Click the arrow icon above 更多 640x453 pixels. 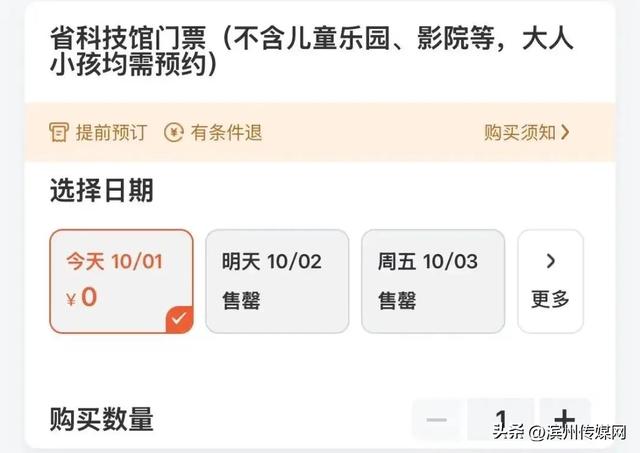[x=551, y=262]
